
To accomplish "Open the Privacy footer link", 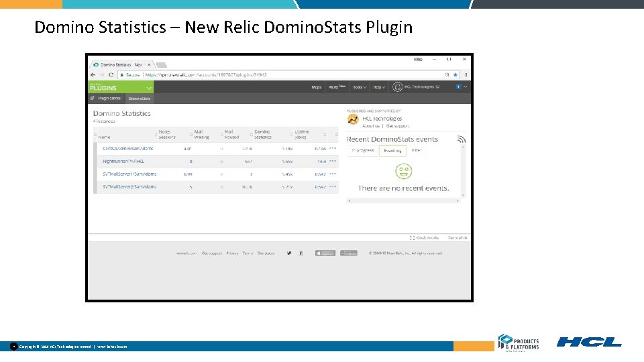I will click(233, 253).
